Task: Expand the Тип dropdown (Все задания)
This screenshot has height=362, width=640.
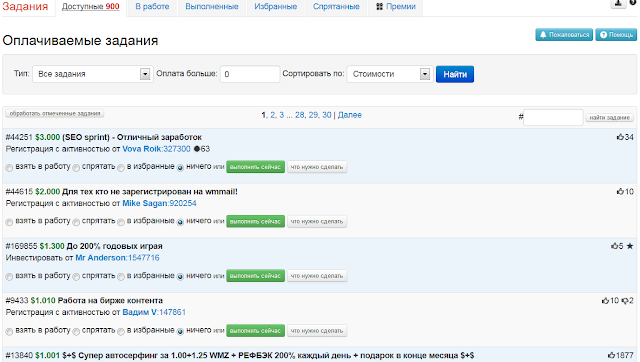Action: (x=93, y=74)
